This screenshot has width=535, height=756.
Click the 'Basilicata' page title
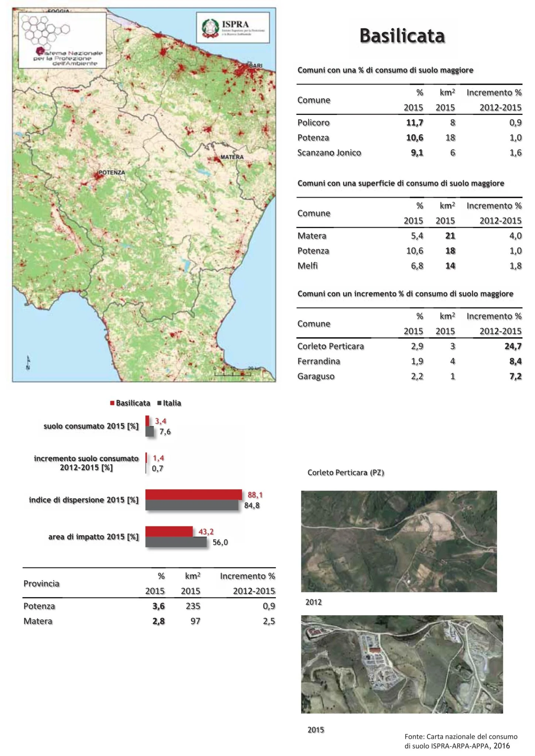point(402,36)
